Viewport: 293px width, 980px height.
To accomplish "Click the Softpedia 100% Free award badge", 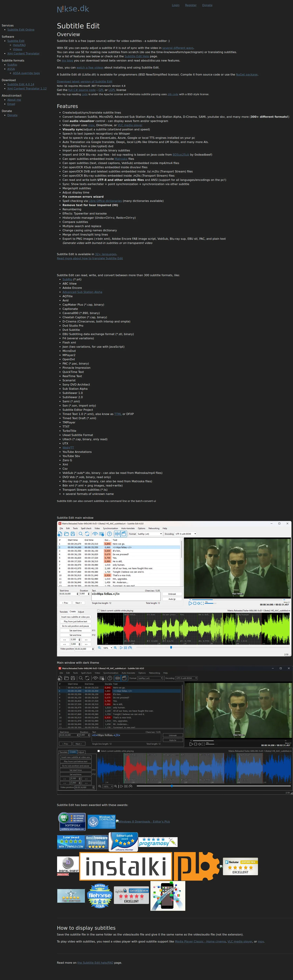I will point(71,822).
